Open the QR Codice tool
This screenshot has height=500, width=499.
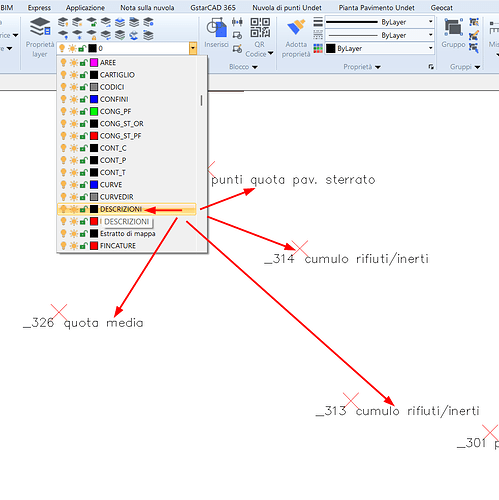pyautogui.click(x=260, y=28)
